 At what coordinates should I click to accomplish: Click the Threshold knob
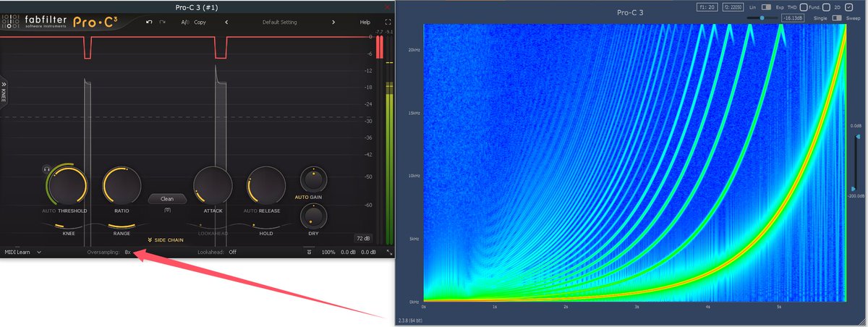click(67, 185)
